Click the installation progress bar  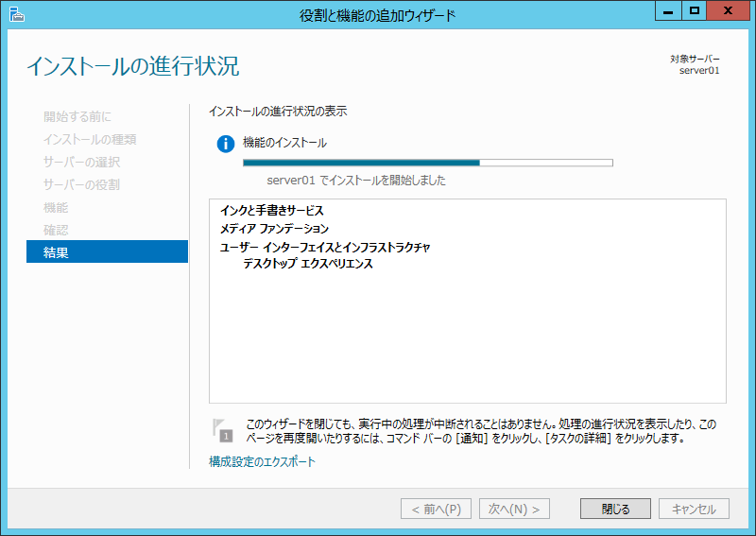coord(427,163)
